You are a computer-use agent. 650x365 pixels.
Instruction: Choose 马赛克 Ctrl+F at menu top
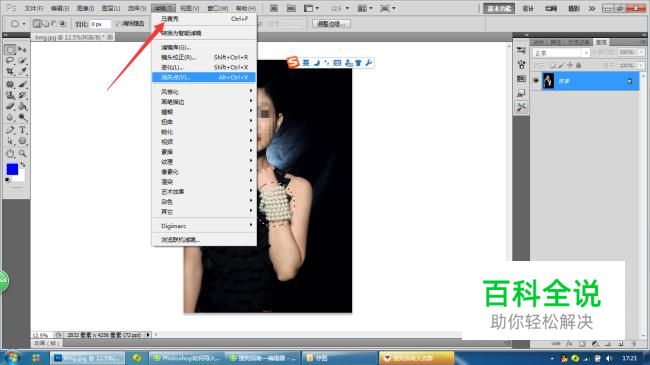[204, 19]
